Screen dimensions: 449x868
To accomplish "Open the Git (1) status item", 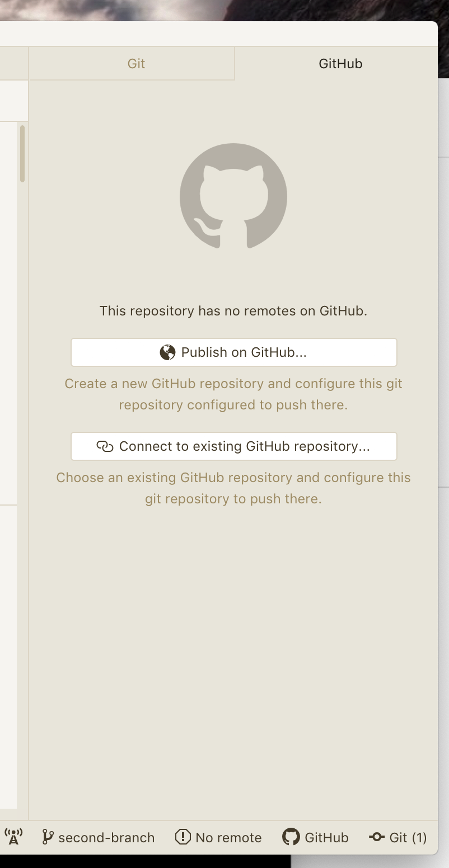I will [x=397, y=837].
